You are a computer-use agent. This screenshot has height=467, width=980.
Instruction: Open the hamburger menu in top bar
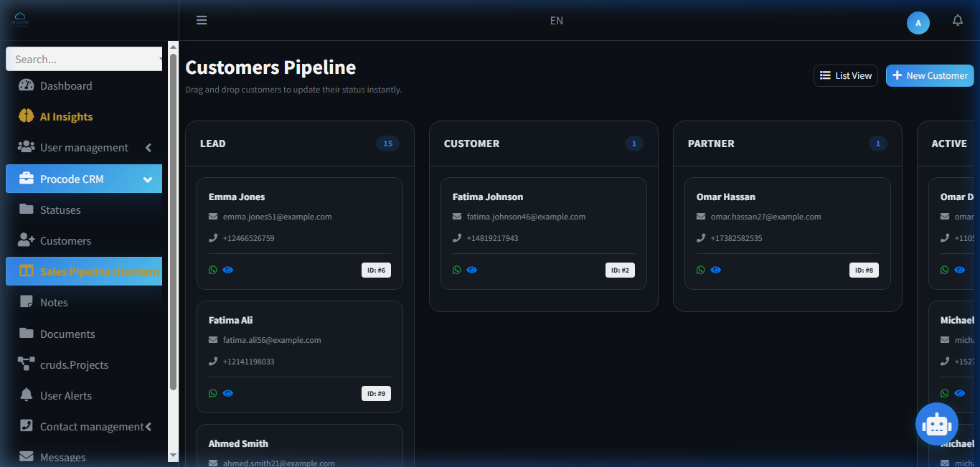tap(202, 20)
